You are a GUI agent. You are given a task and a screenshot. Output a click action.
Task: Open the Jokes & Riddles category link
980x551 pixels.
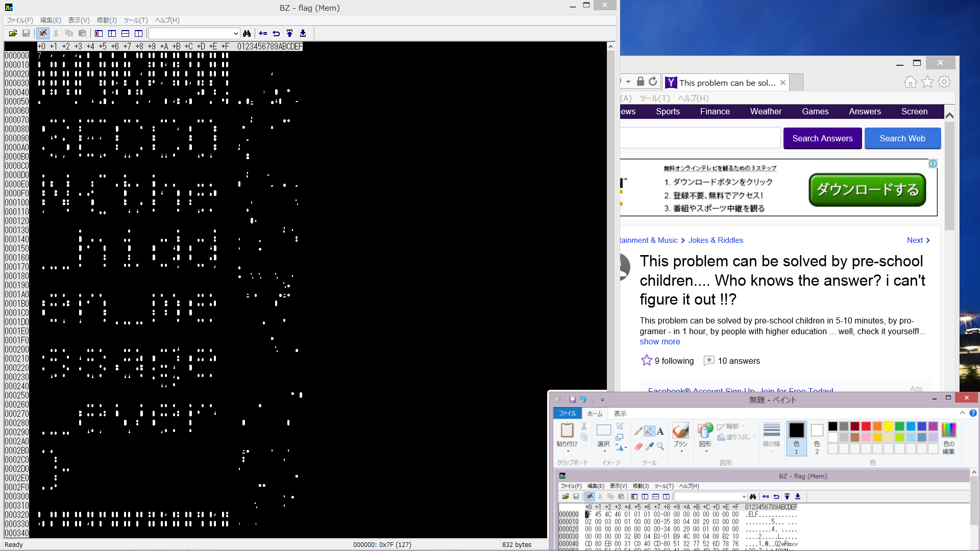pos(715,240)
